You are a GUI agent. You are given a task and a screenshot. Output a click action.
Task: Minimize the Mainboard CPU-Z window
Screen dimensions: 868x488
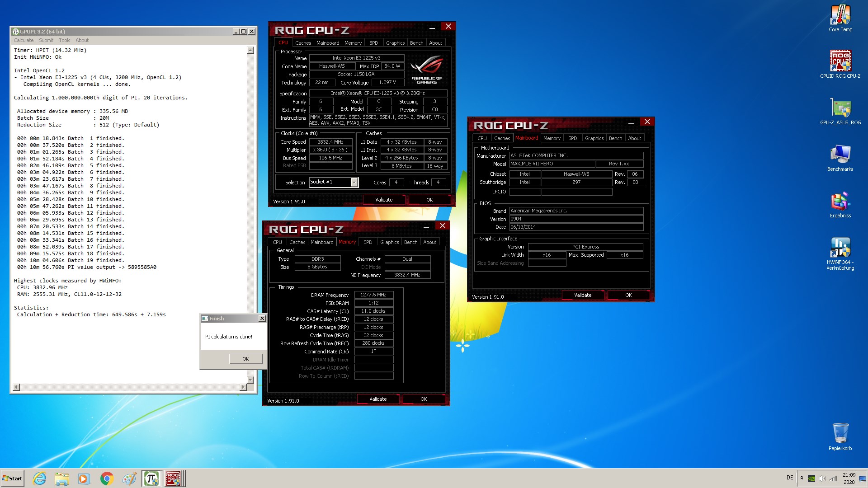(631, 123)
